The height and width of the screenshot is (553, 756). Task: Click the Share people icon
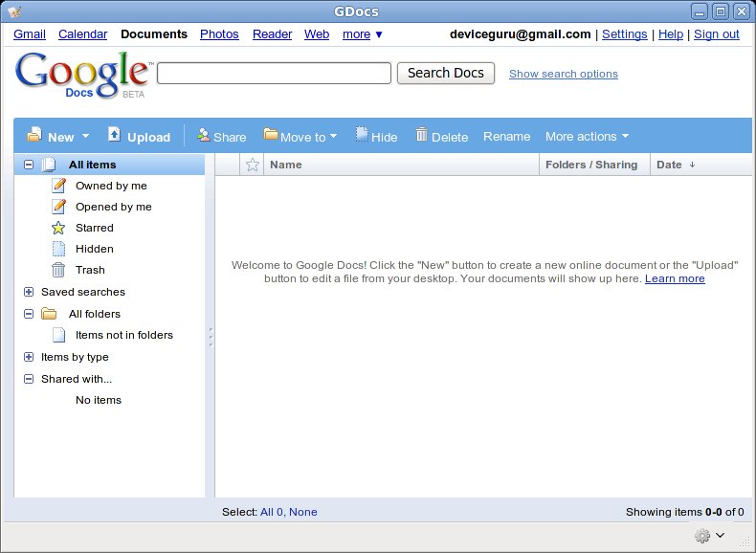(x=204, y=135)
